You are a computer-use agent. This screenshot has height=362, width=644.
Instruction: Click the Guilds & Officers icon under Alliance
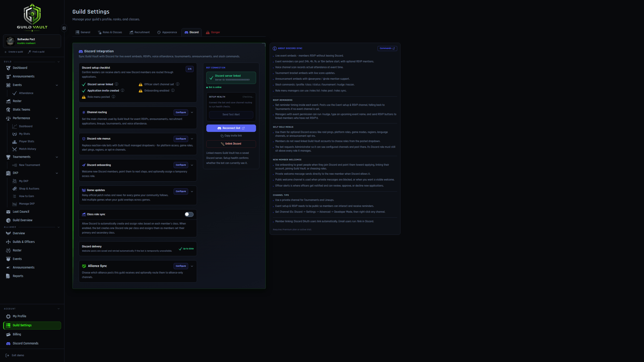click(x=8, y=242)
